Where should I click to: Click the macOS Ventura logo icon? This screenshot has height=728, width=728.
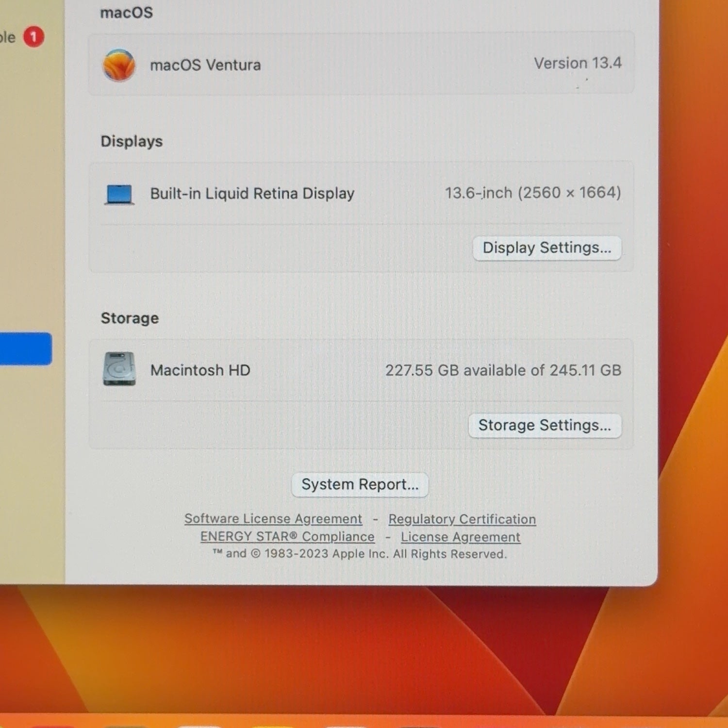(119, 65)
